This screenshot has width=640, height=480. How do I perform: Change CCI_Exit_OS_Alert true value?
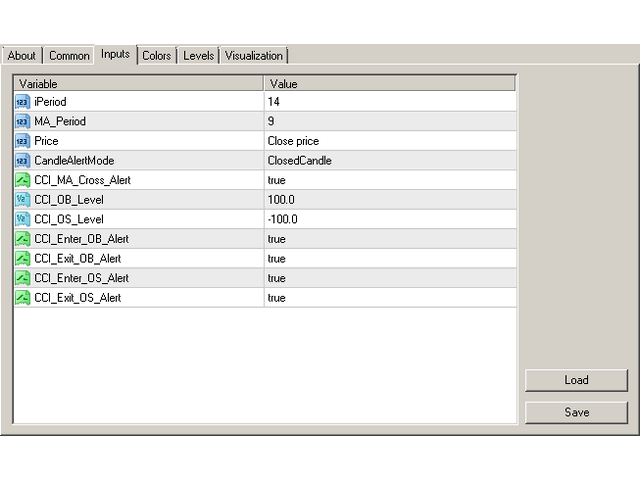(x=390, y=298)
